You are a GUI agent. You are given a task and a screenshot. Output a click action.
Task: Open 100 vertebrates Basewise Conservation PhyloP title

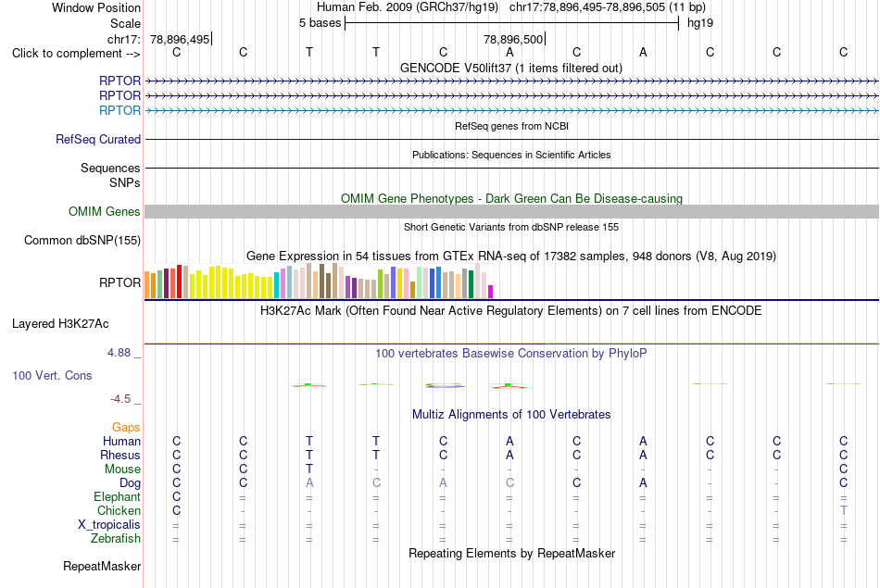pyautogui.click(x=511, y=354)
